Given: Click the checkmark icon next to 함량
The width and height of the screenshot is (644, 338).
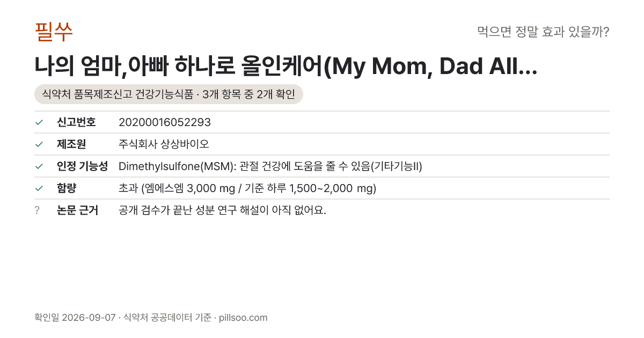Looking at the screenshot, I should (x=39, y=188).
